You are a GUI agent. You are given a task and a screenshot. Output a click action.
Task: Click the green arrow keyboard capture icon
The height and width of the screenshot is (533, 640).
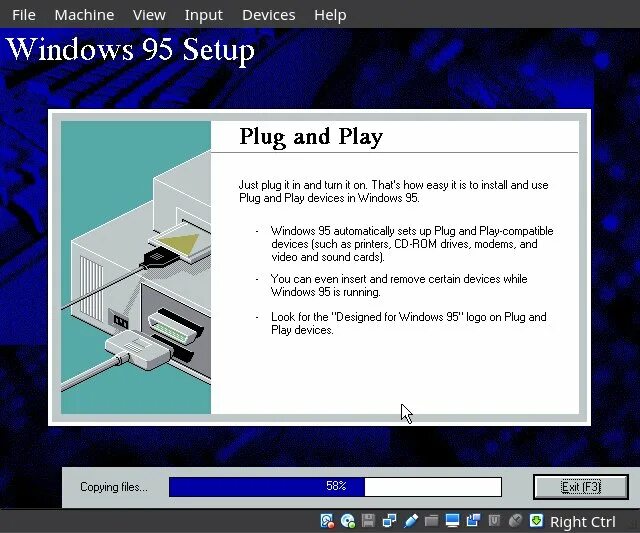536,521
